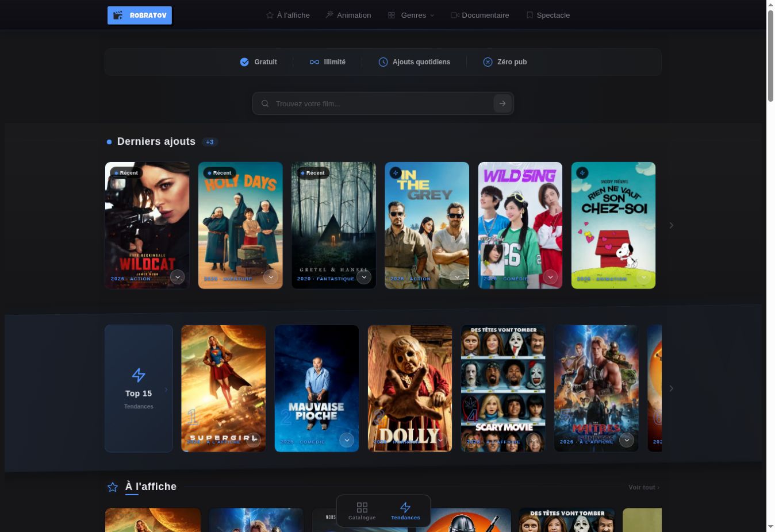Expand details chevron on Wildcat card

coord(178,277)
